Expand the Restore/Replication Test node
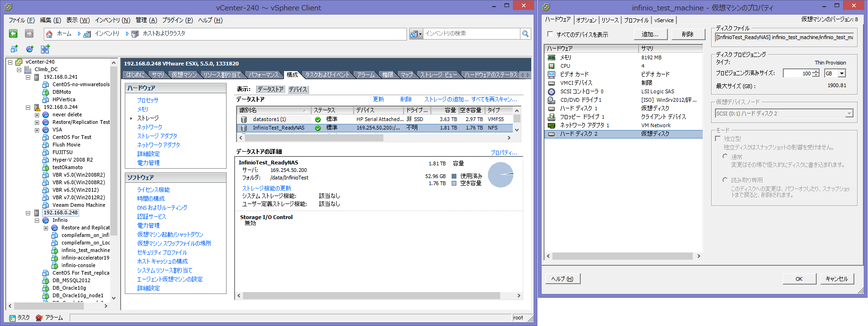The width and height of the screenshot is (868, 326). click(x=37, y=122)
